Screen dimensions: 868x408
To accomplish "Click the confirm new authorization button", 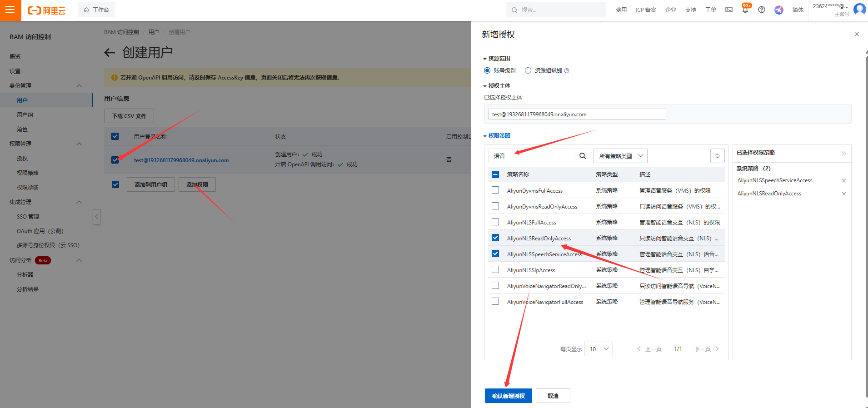I will pos(508,396).
